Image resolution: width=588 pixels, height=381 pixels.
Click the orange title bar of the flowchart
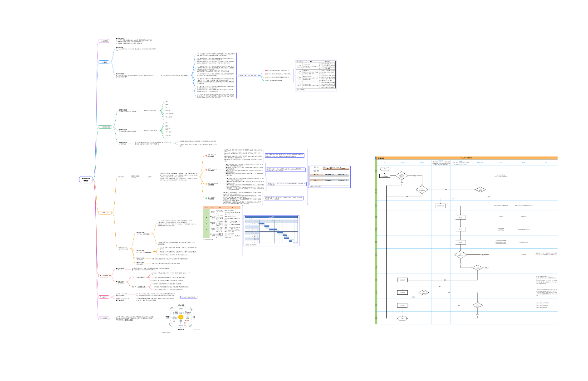(x=467, y=158)
